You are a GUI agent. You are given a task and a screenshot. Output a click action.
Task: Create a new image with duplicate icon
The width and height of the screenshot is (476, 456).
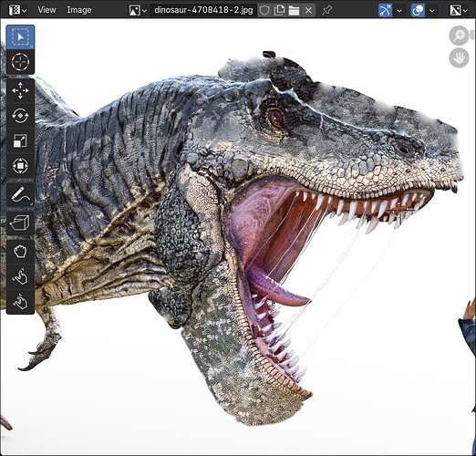(279, 10)
